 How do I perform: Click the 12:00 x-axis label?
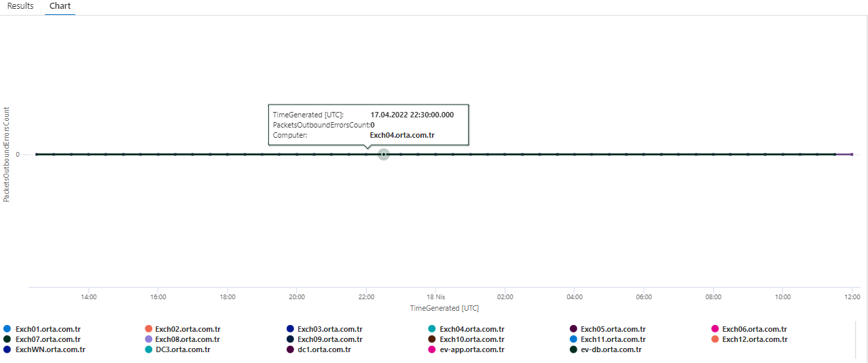point(852,297)
